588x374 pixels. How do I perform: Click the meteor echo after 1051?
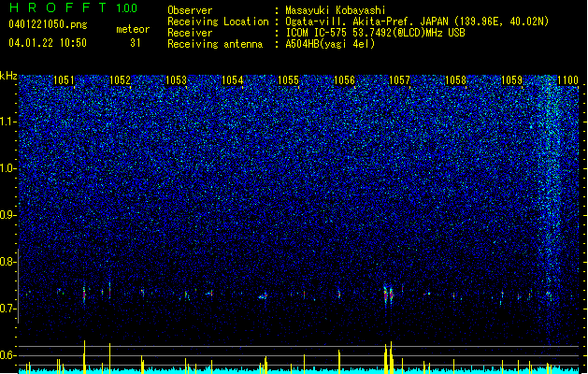84,295
